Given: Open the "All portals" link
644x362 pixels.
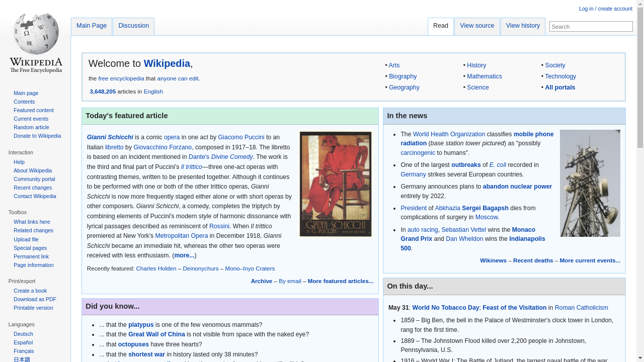Looking at the screenshot, I should click(x=560, y=87).
